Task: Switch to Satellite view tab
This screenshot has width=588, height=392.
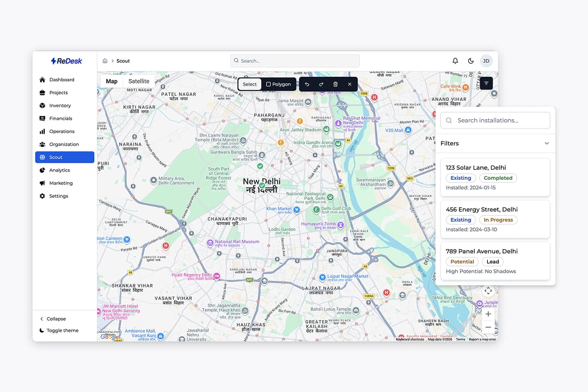Action: point(139,81)
